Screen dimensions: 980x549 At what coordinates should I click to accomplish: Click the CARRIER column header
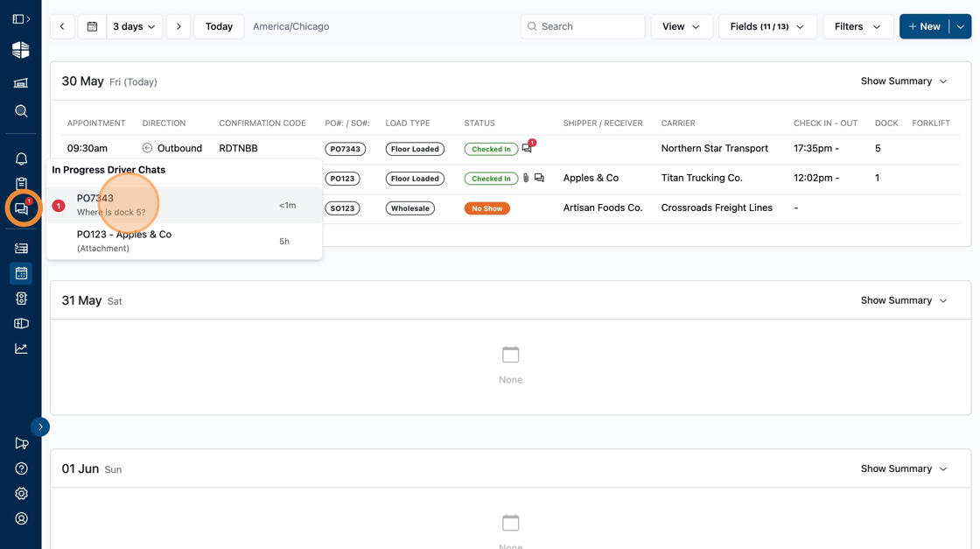[678, 123]
